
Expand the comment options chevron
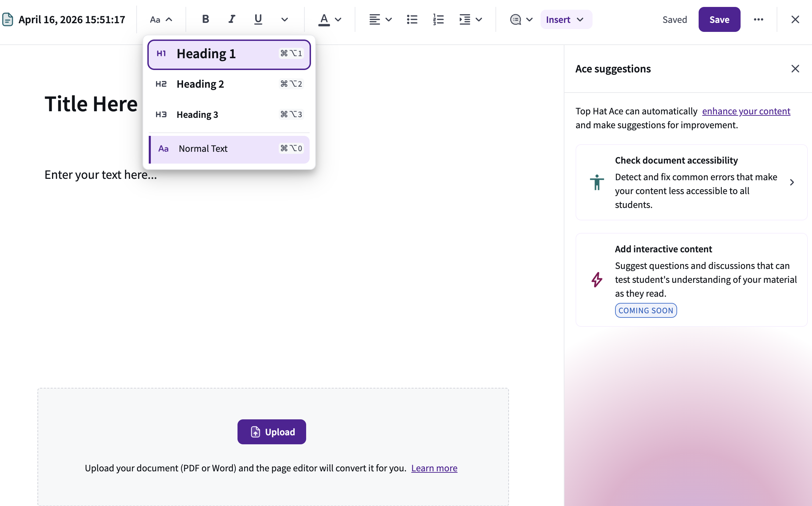pyautogui.click(x=529, y=19)
